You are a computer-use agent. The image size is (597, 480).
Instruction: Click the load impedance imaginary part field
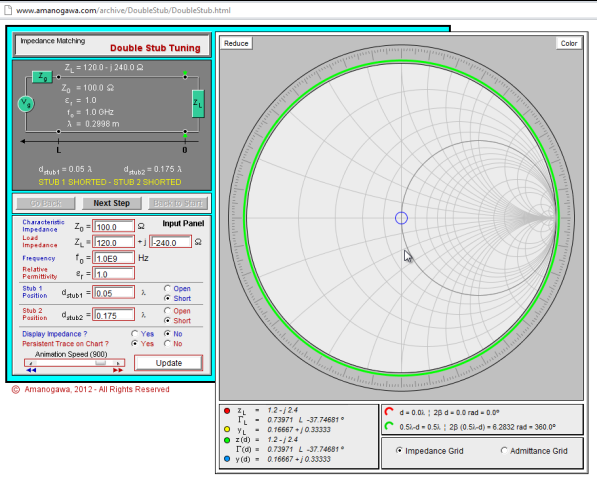coord(171,242)
